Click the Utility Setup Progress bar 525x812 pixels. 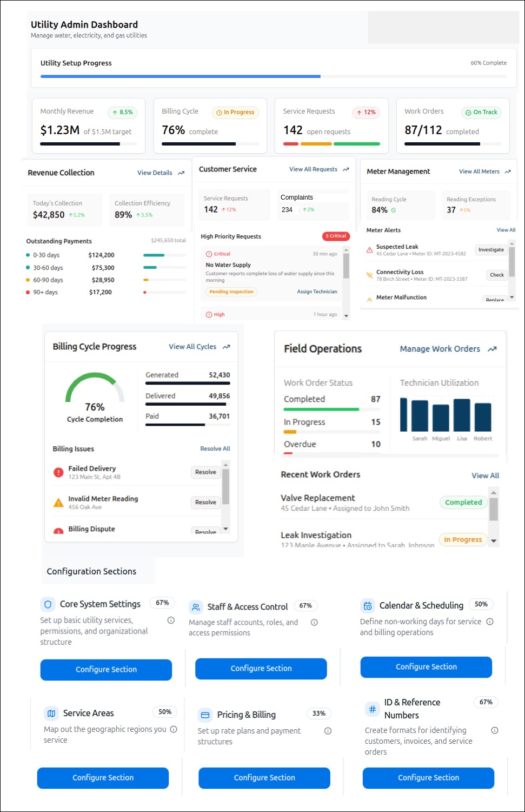[274, 76]
